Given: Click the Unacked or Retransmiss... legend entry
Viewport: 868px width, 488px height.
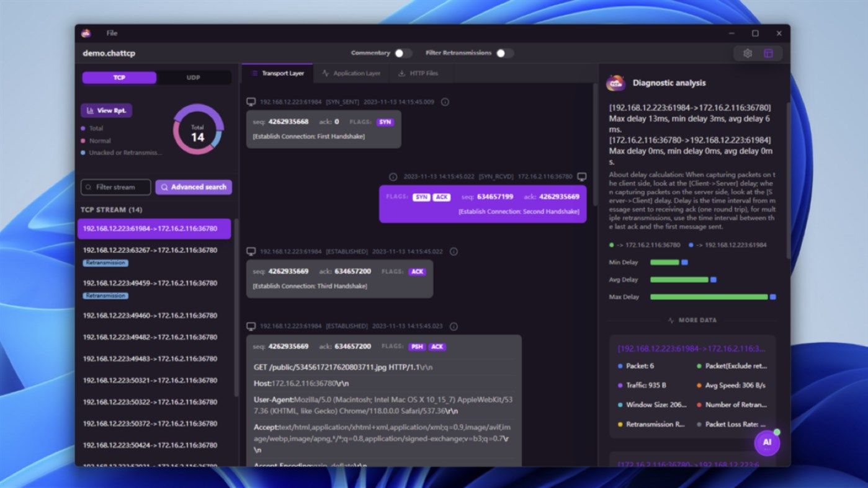Looking at the screenshot, I should [122, 153].
